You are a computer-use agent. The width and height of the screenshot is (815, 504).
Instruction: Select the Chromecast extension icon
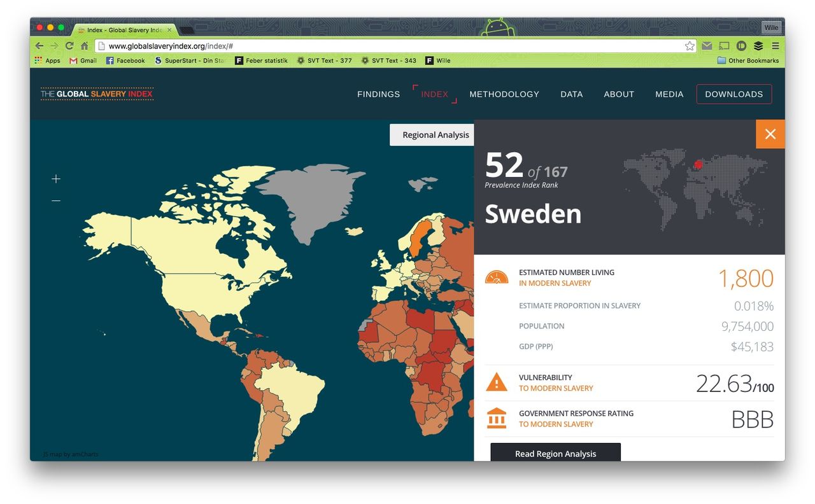click(724, 45)
